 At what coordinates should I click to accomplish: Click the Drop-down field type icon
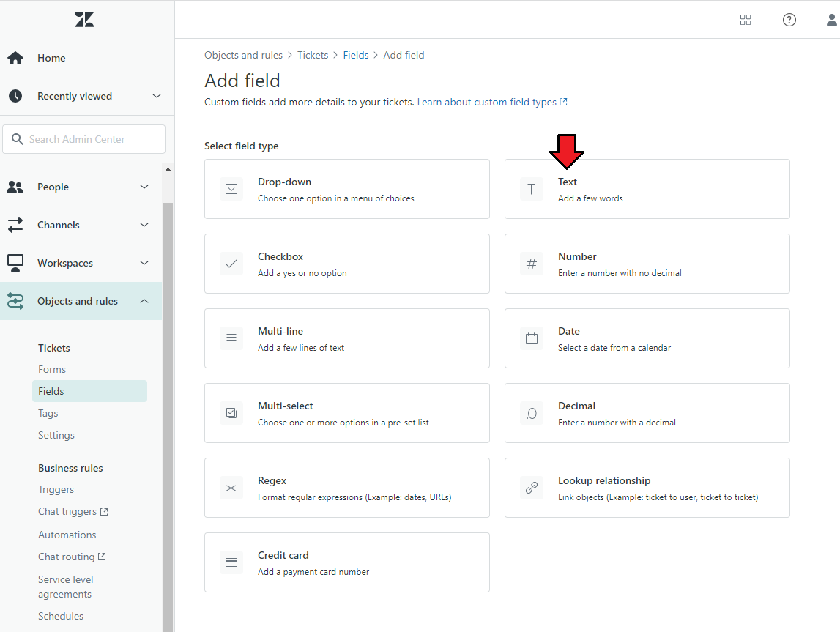[x=231, y=189]
